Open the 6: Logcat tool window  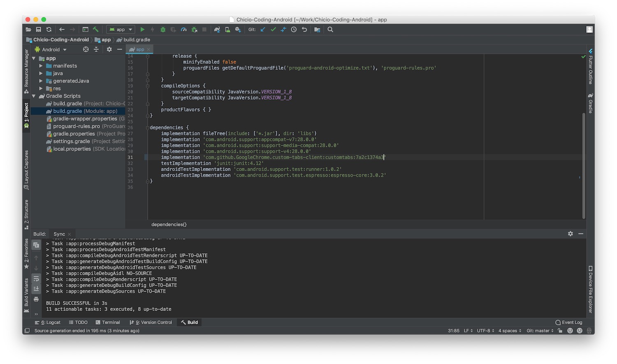point(48,322)
